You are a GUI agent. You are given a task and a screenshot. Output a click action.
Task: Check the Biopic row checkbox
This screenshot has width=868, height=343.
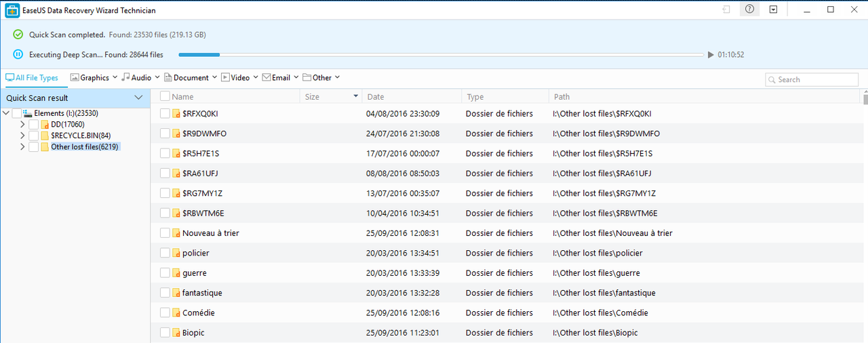pyautogui.click(x=165, y=333)
